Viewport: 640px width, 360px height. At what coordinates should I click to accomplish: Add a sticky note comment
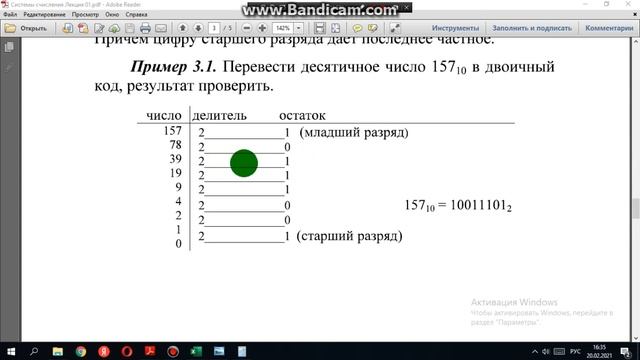pyautogui.click(x=357, y=28)
